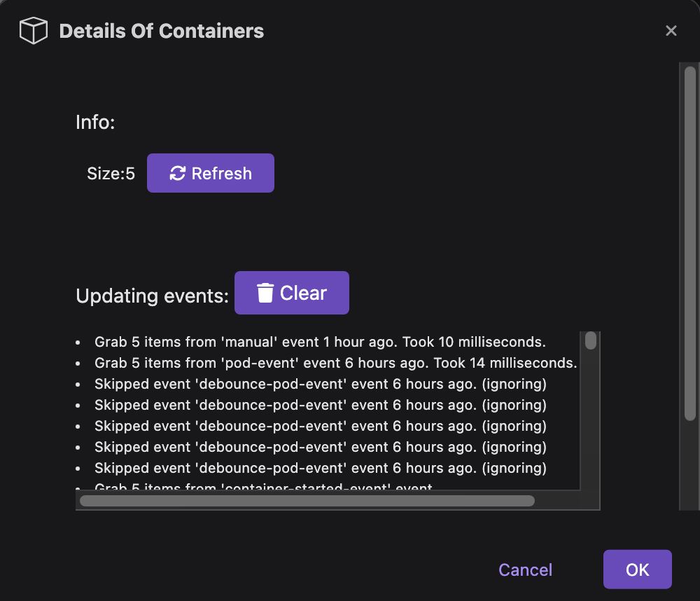
Task: Click the trash can icon inside Clear button
Action: 266,292
